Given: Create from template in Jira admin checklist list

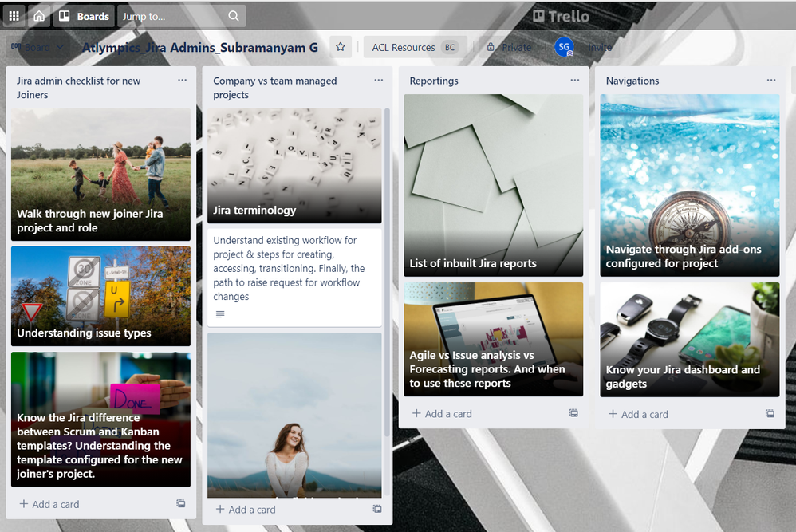Looking at the screenshot, I should tap(181, 503).
